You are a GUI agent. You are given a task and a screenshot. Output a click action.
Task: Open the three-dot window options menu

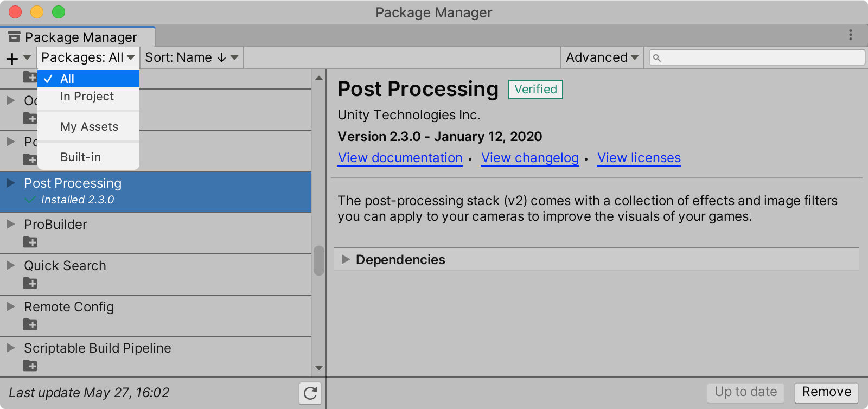click(850, 35)
